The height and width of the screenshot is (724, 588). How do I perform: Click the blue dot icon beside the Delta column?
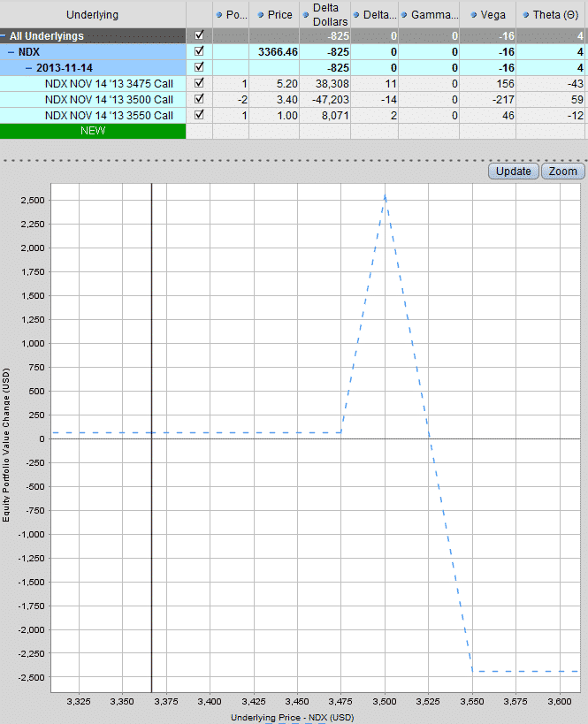click(x=356, y=15)
